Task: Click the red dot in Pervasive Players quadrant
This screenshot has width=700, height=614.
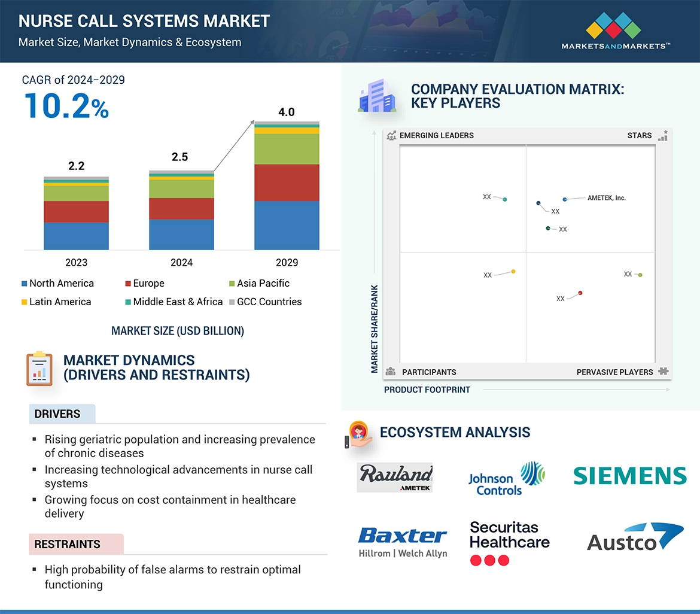Action: [x=580, y=293]
